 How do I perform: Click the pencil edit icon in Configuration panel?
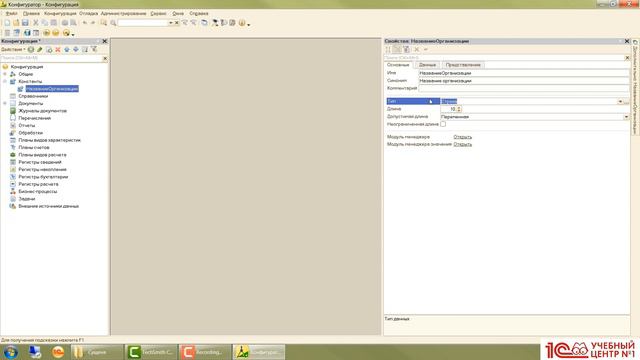(40, 49)
